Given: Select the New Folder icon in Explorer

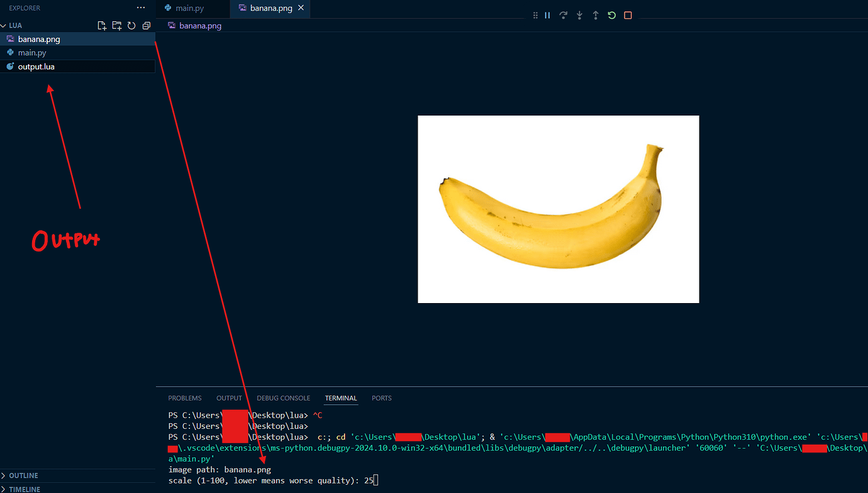Looking at the screenshot, I should pos(116,25).
